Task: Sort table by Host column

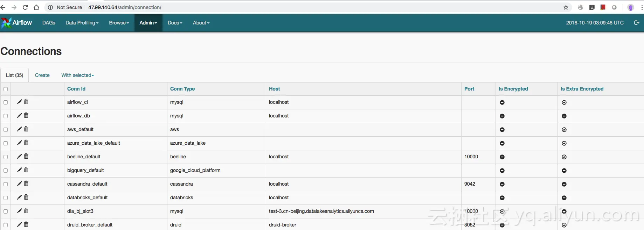Action: pos(275,89)
